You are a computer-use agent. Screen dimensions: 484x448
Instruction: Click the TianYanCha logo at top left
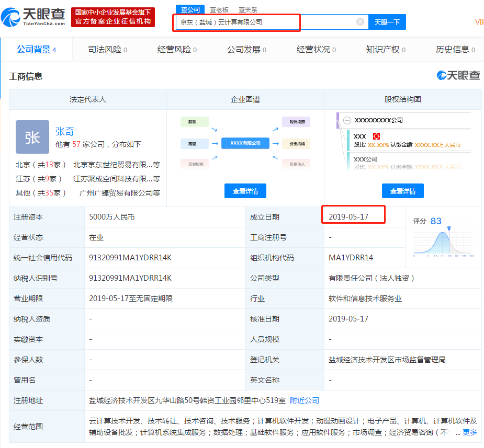pyautogui.click(x=32, y=16)
